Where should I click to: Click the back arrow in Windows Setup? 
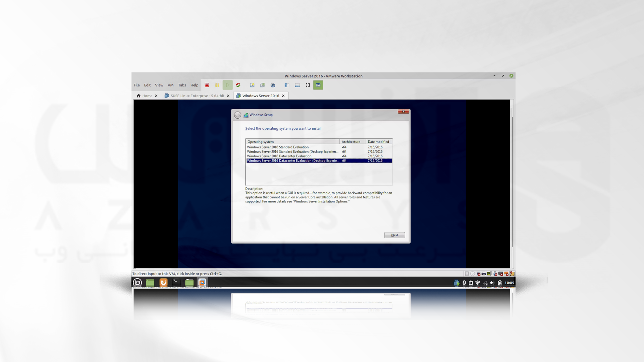pyautogui.click(x=237, y=115)
